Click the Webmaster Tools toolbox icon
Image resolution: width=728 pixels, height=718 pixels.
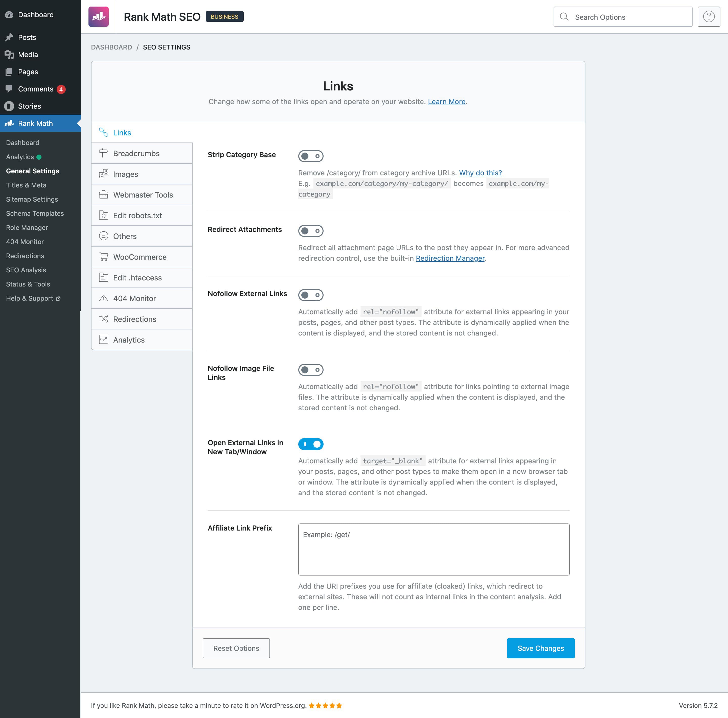pyautogui.click(x=103, y=194)
